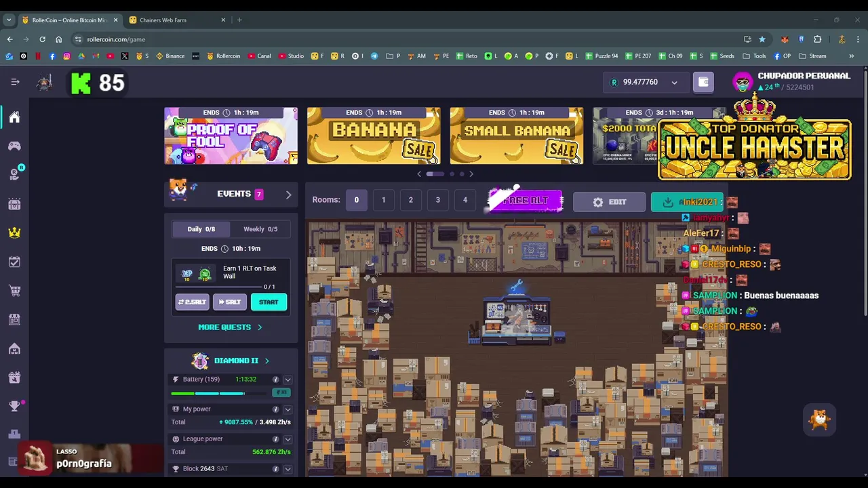Image resolution: width=868 pixels, height=488 pixels.
Task: Open the MORE QUESTS link
Action: coord(229,327)
